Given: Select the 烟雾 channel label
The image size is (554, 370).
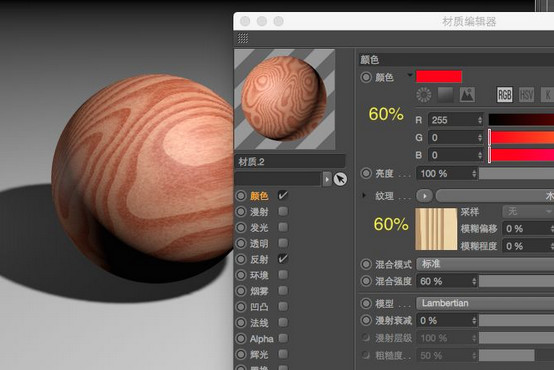Looking at the screenshot, I should click(259, 291).
